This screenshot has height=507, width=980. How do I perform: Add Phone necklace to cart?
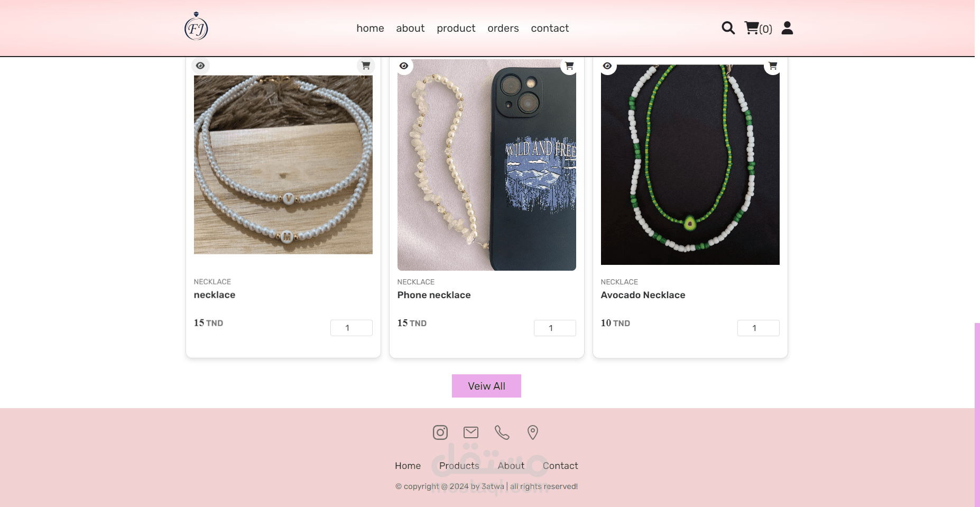click(569, 66)
